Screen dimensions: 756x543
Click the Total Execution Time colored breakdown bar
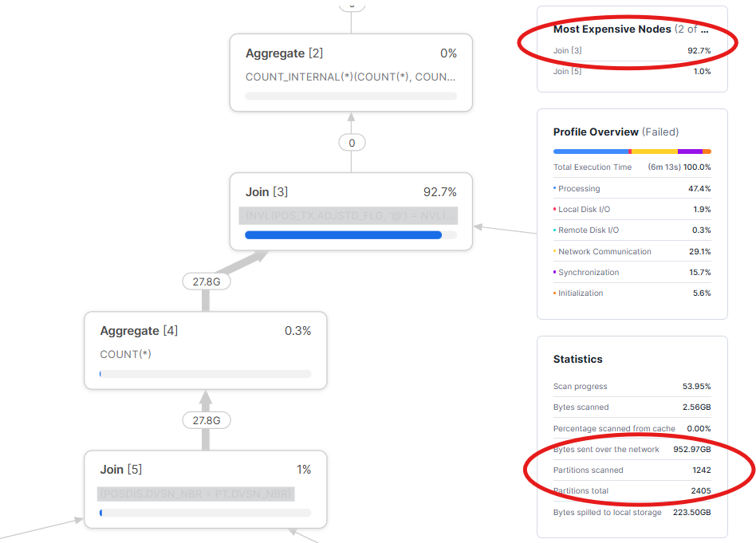(632, 151)
